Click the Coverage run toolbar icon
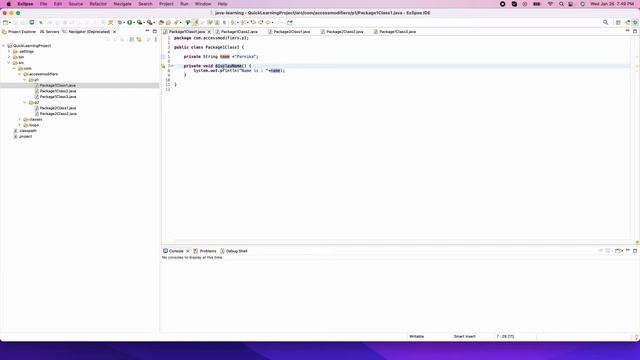 [140, 22]
